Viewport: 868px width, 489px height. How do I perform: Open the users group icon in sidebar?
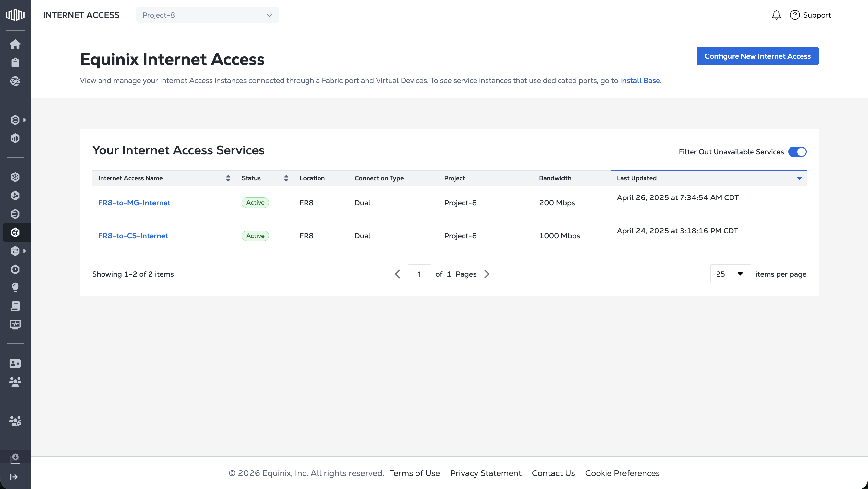pyautogui.click(x=15, y=382)
